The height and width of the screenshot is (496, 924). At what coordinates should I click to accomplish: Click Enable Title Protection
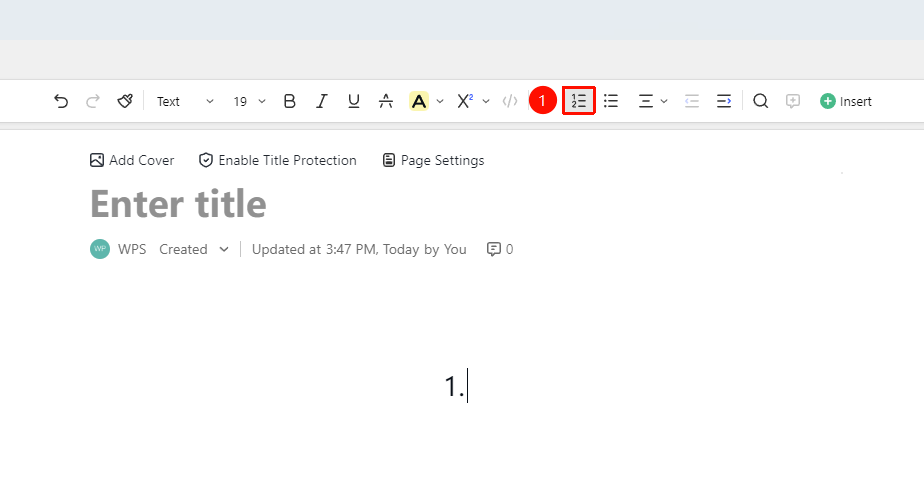pyautogui.click(x=278, y=160)
